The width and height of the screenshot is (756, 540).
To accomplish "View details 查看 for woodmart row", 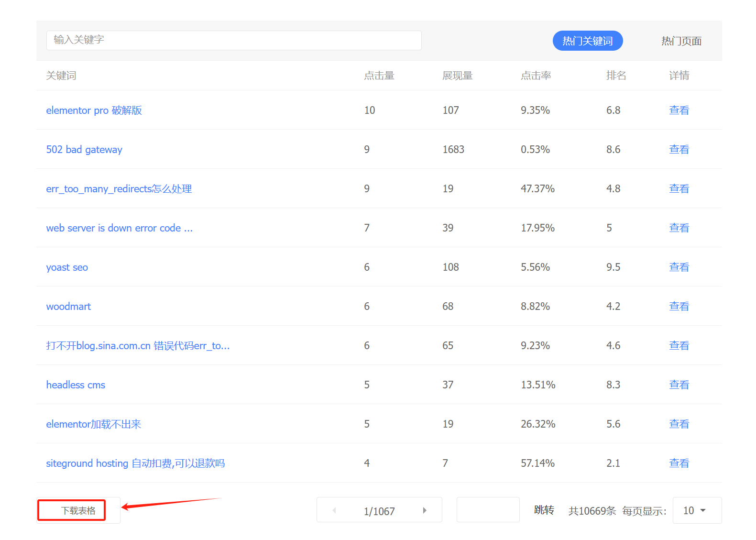I will click(x=679, y=307).
